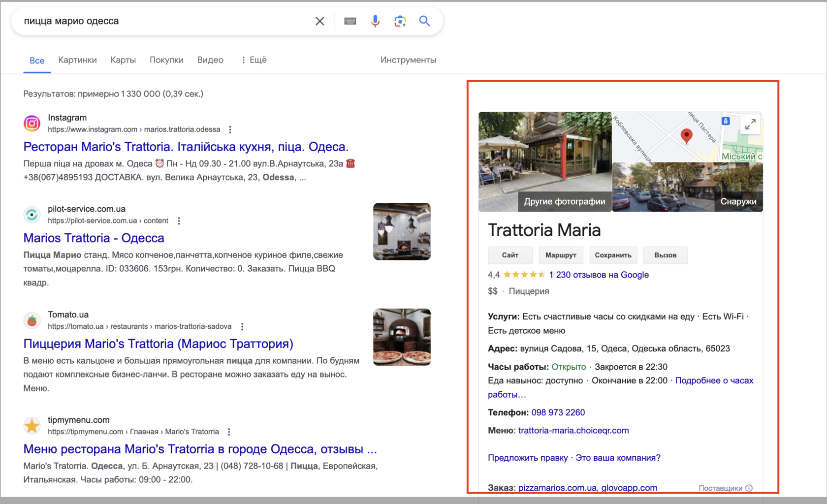Open options menu for Tomato.ua result
The image size is (827, 504).
pyautogui.click(x=242, y=327)
